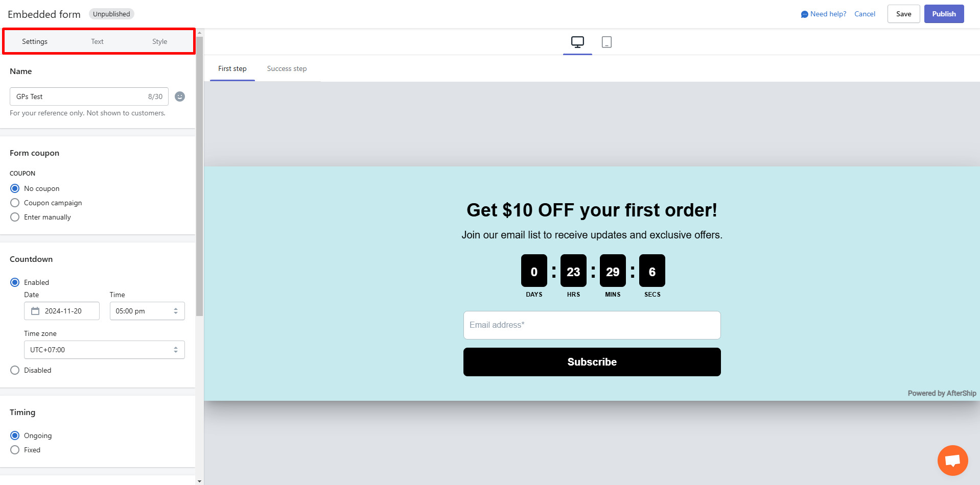The image size is (980, 485).
Task: Select the Coupon campaign option
Action: point(15,203)
